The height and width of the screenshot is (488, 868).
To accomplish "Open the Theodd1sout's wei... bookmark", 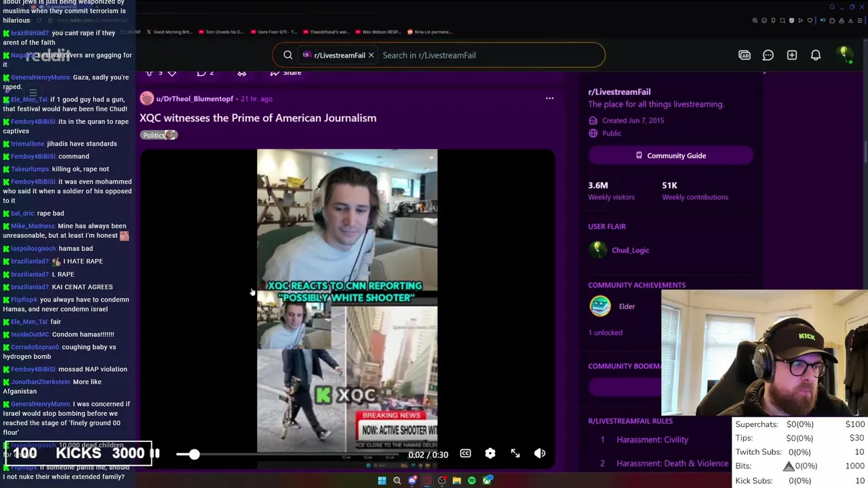I will coord(326,32).
